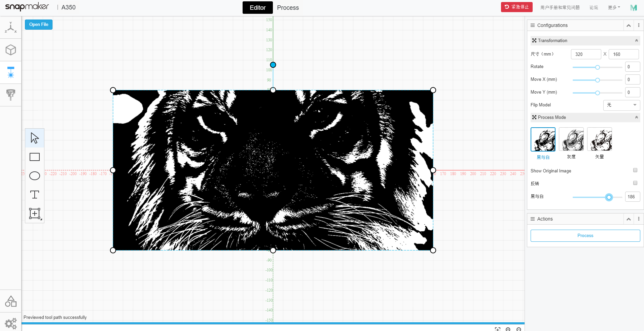Open Actions panel kebab menu
This screenshot has width=644, height=331.
pyautogui.click(x=639, y=219)
